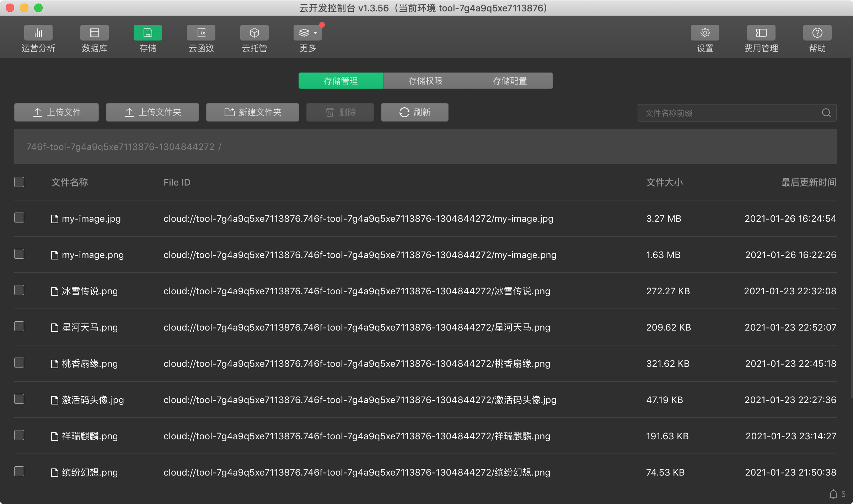Check the box for my-image.jpg
The width and height of the screenshot is (853, 504).
coord(19,218)
